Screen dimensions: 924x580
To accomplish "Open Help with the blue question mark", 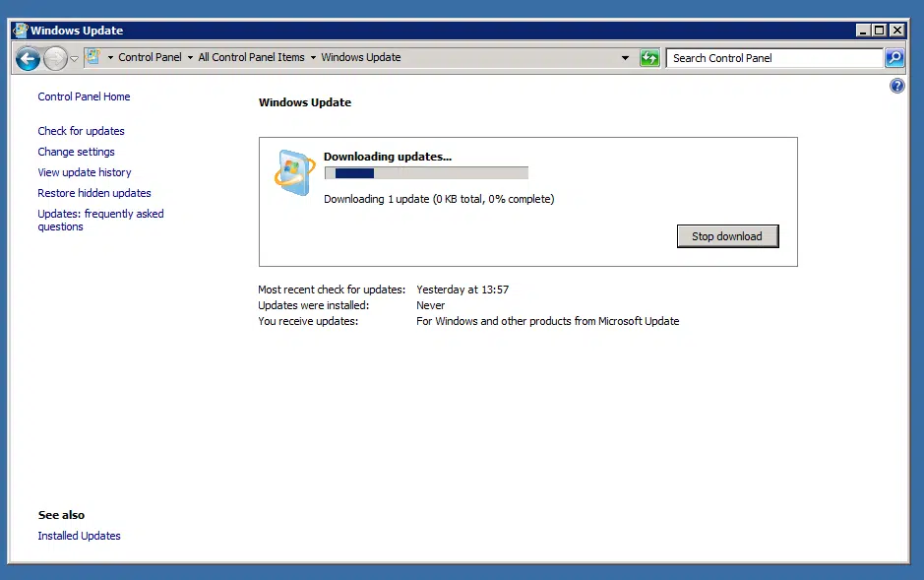I will 896,86.
